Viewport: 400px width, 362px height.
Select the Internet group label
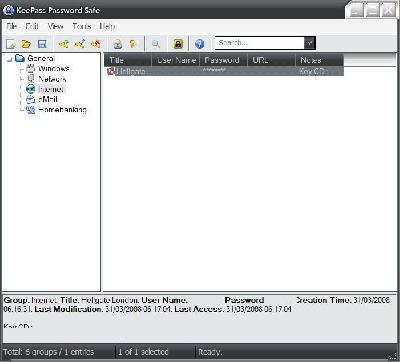51,89
